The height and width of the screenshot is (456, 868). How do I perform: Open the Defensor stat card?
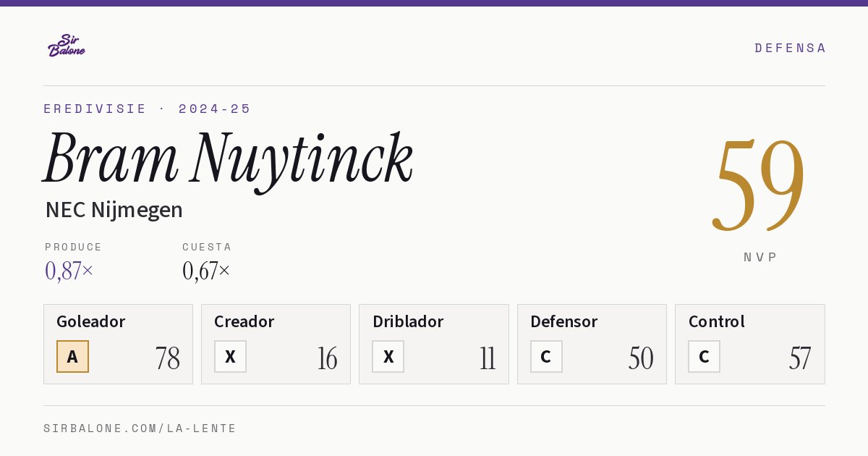[x=592, y=344]
